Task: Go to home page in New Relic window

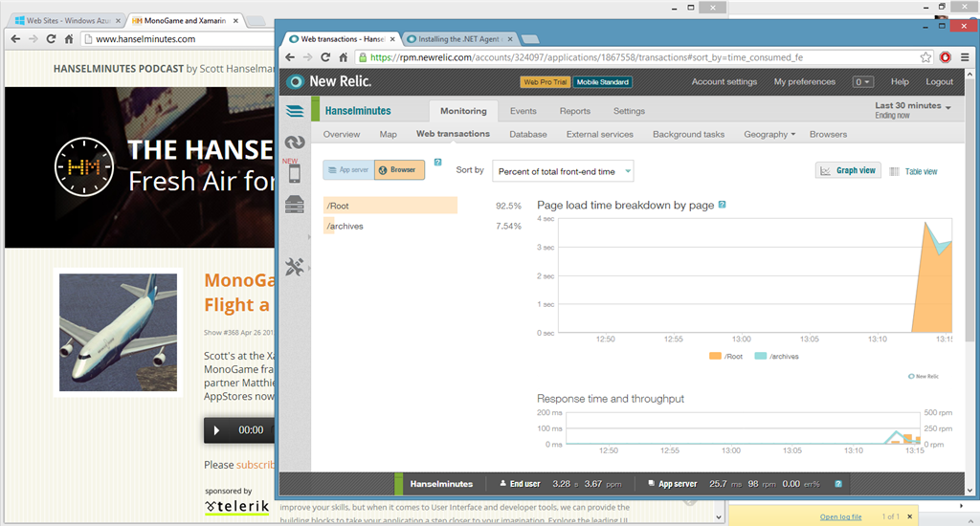Action: click(x=344, y=57)
